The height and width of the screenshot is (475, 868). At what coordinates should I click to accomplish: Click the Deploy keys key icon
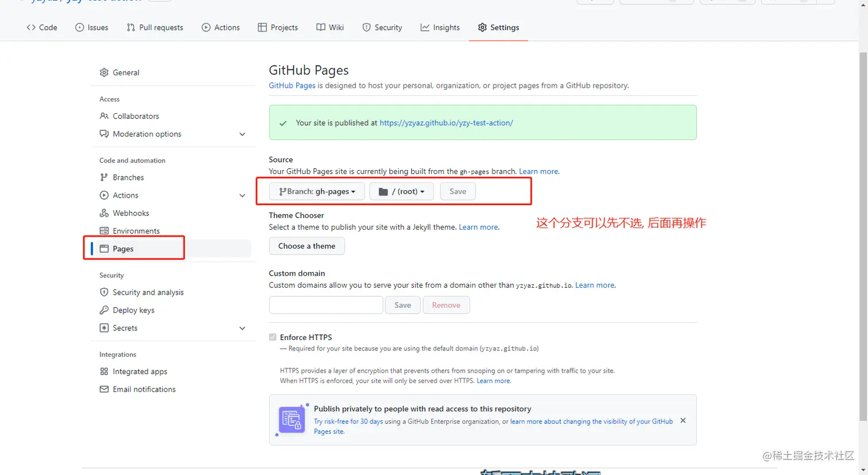point(104,310)
